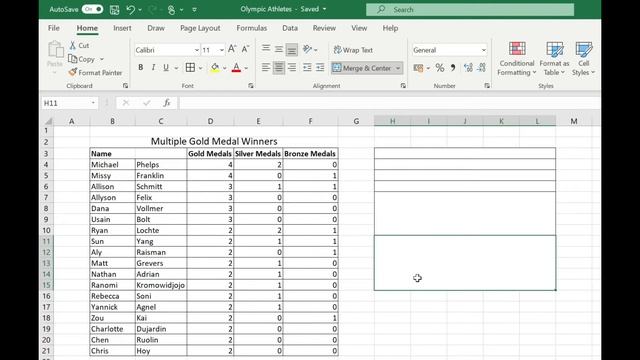Switch to the Data tab
This screenshot has height=360, width=640.
pos(290,28)
